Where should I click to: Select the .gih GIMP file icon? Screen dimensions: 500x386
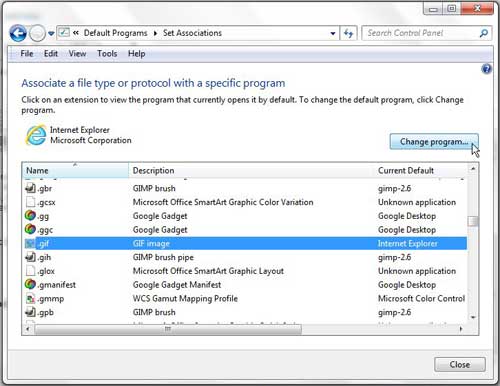point(30,257)
